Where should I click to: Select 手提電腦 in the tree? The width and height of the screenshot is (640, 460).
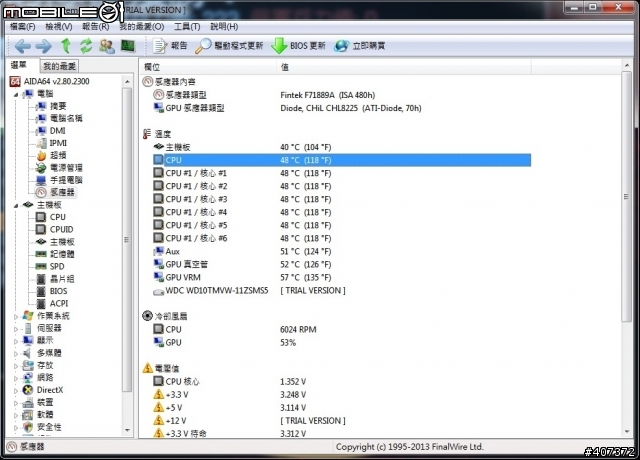[59, 180]
